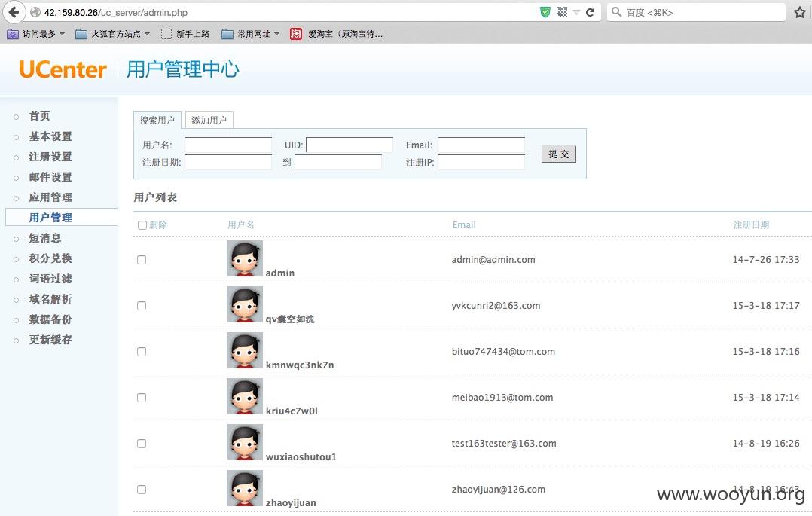The width and height of the screenshot is (812, 516).
Task: Open 邮件设置 in the sidebar
Action: [x=50, y=177]
